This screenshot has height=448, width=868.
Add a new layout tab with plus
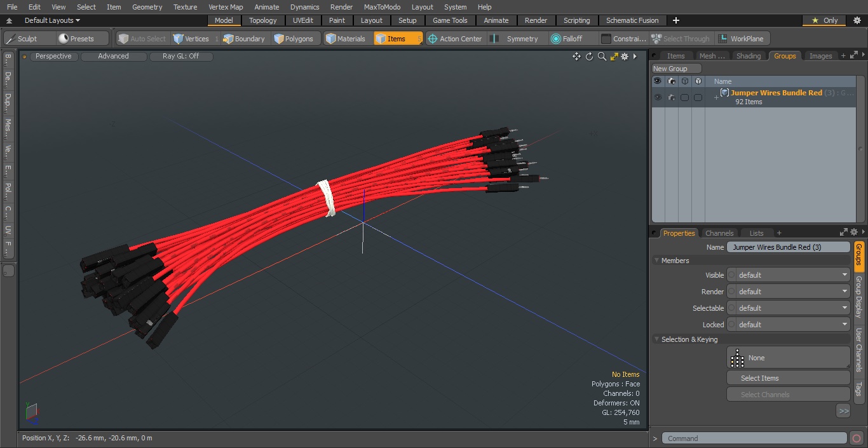point(675,20)
